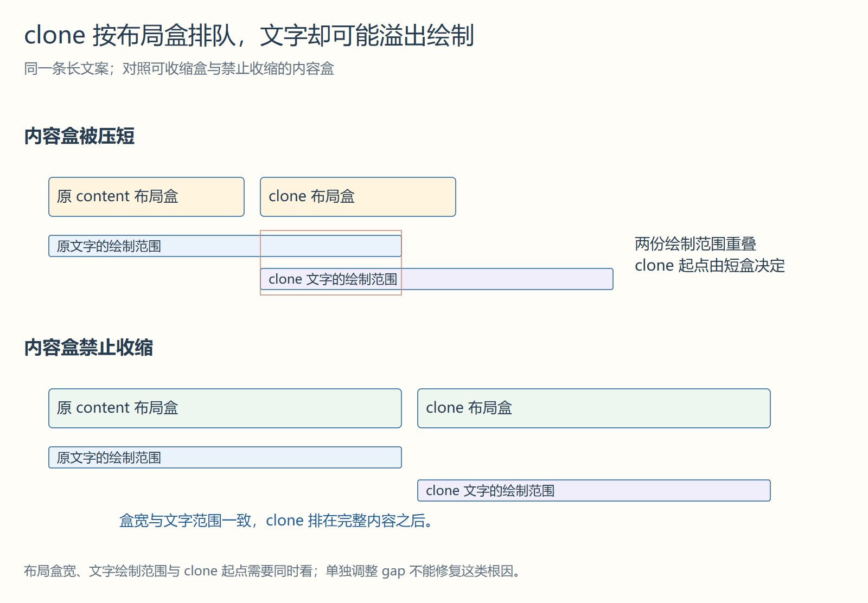868x603 pixels.
Task: Click the green "原 content 布局盒" box
Action: click(x=225, y=408)
